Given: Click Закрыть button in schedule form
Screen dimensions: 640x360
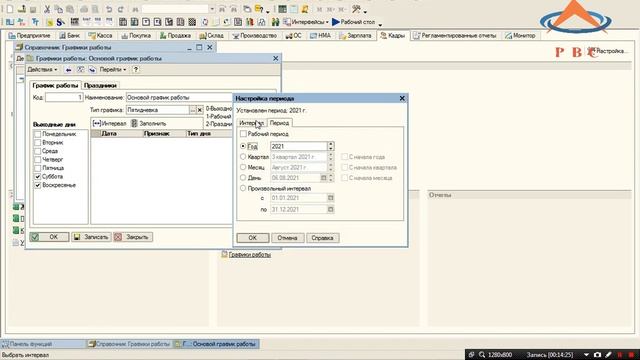Looking at the screenshot, I should (x=133, y=237).
